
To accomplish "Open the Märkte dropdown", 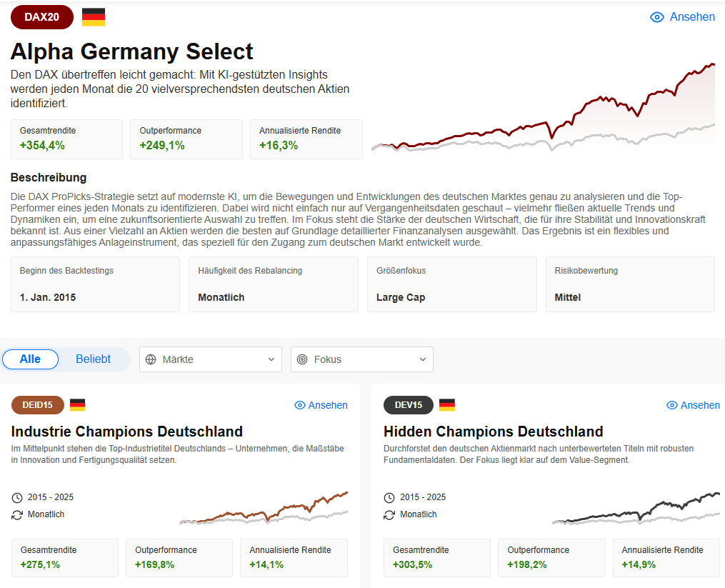I will click(x=210, y=359).
